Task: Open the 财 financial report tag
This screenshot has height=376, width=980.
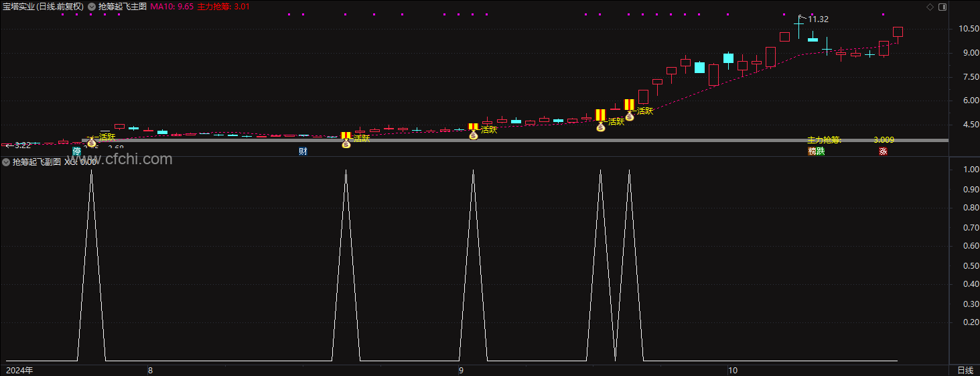Action: click(x=303, y=151)
